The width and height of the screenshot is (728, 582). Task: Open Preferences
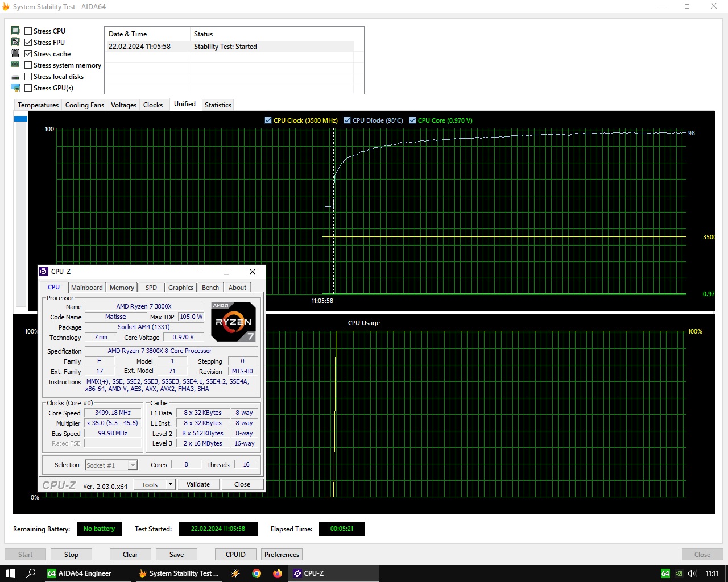[282, 555]
